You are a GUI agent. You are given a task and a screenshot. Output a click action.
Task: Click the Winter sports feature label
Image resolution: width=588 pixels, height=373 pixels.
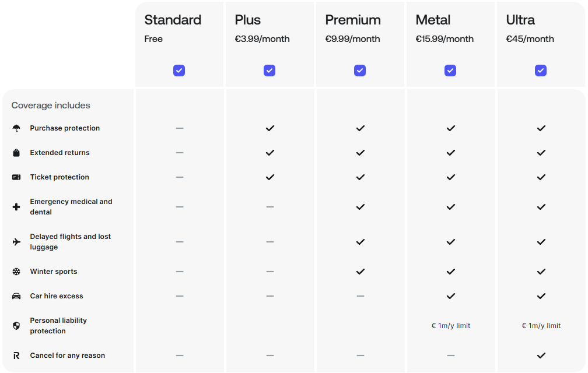pos(54,272)
